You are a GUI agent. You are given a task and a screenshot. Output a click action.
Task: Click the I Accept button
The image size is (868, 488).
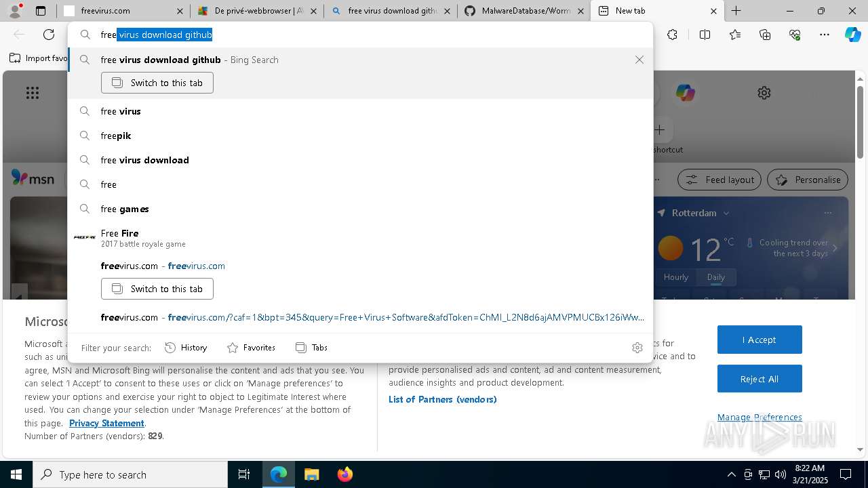tap(759, 340)
